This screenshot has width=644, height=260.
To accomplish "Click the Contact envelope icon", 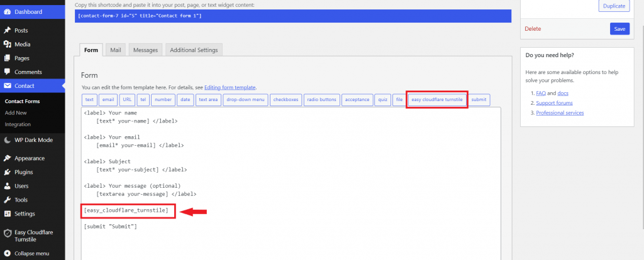I will point(7,85).
